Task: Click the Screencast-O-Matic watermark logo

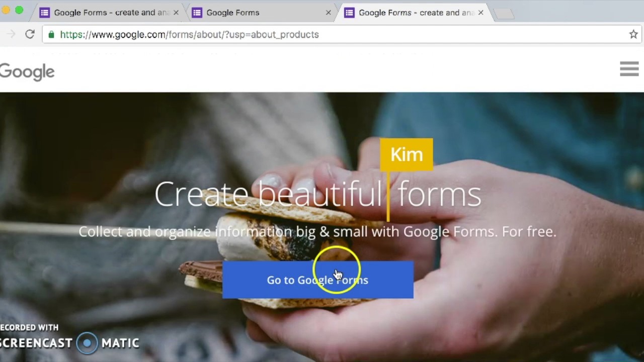Action: click(87, 343)
